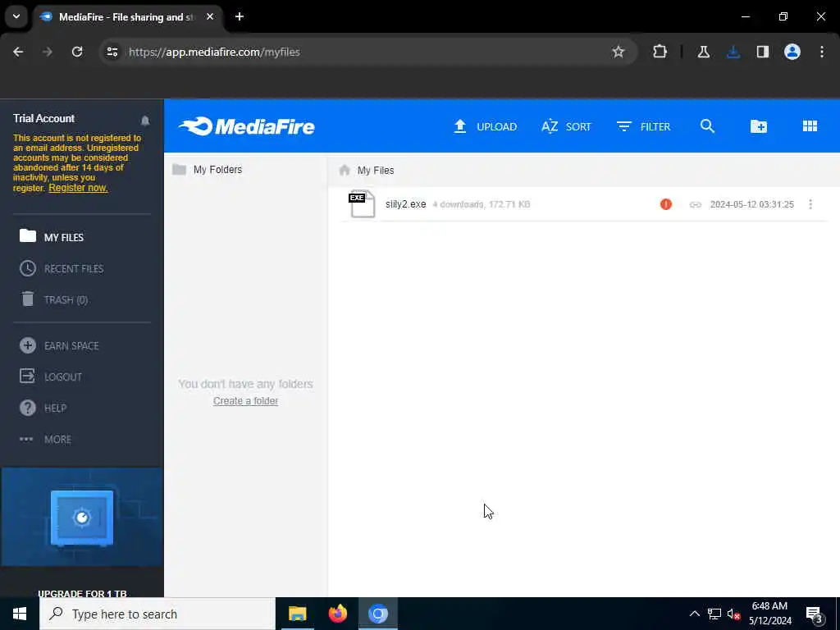Select My Folders tree header
This screenshot has height=630, width=840.
pos(208,169)
